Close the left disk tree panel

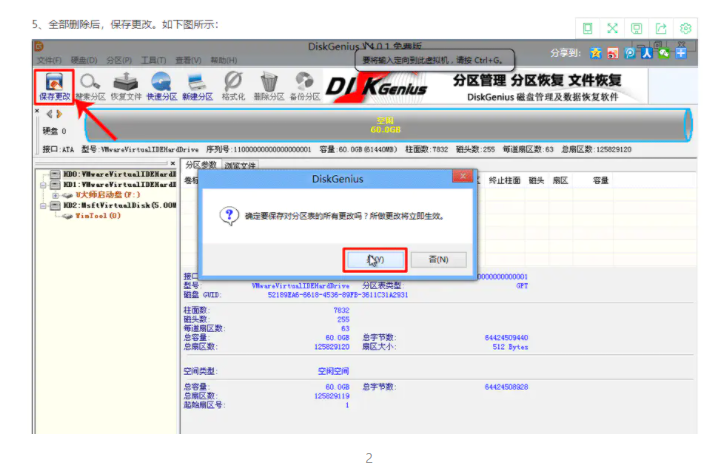coord(173,163)
